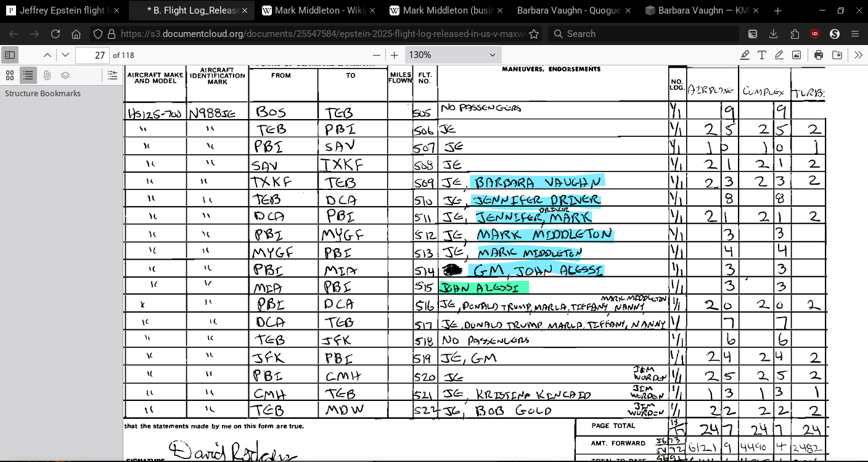The width and height of the screenshot is (868, 462).
Task: Click highlighted name JENNIFER DRIVER
Action: 535,200
